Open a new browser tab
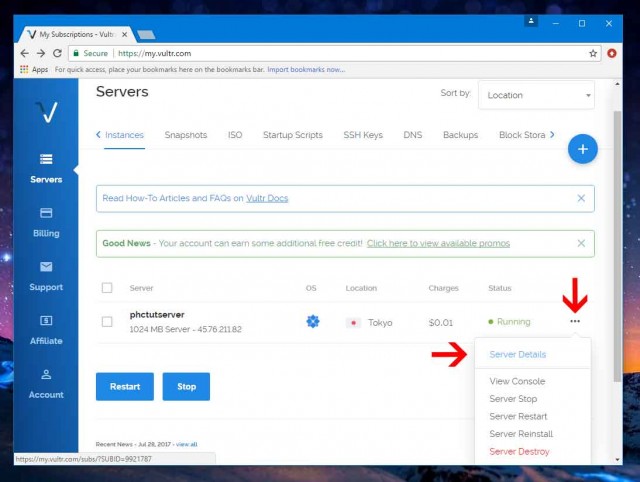Screen dimensions: 640x482 click(146, 35)
